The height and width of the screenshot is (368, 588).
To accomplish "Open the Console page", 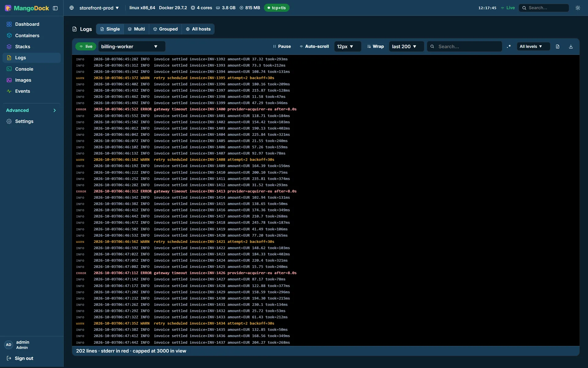I will (x=32, y=69).
